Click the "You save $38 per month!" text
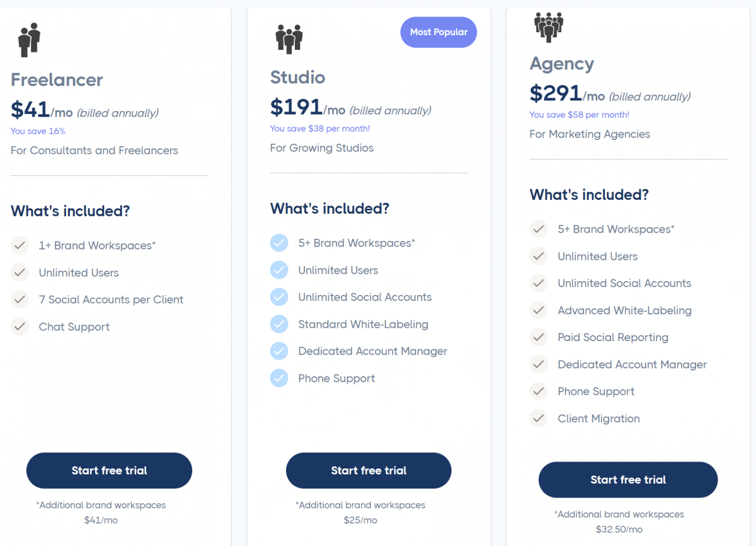 (x=320, y=129)
